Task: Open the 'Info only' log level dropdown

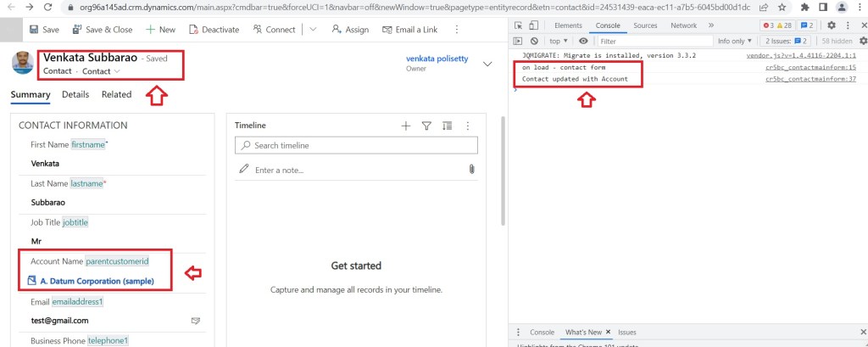Action: (x=735, y=41)
